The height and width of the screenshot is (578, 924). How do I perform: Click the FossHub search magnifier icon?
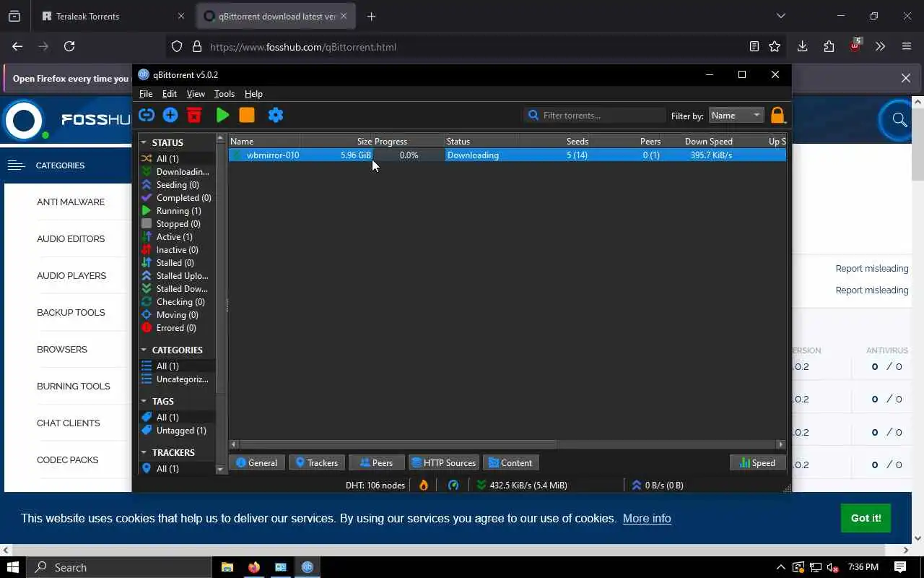coord(899,120)
